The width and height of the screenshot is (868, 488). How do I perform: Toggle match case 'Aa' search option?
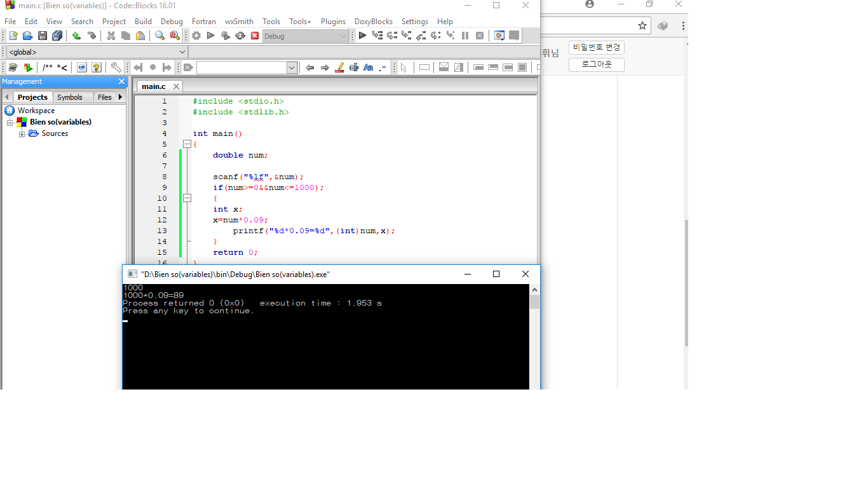click(368, 67)
